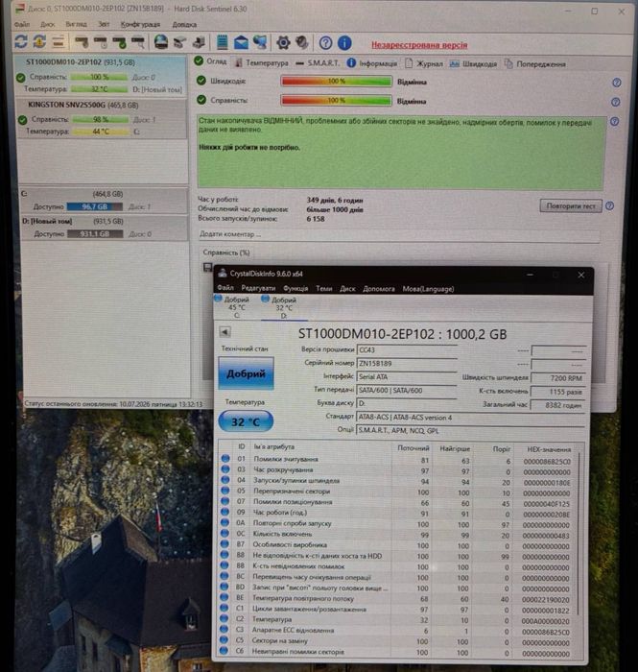This screenshot has height=672, width=638.
Task: Click the help icon next to Справність bar
Action: (x=616, y=102)
